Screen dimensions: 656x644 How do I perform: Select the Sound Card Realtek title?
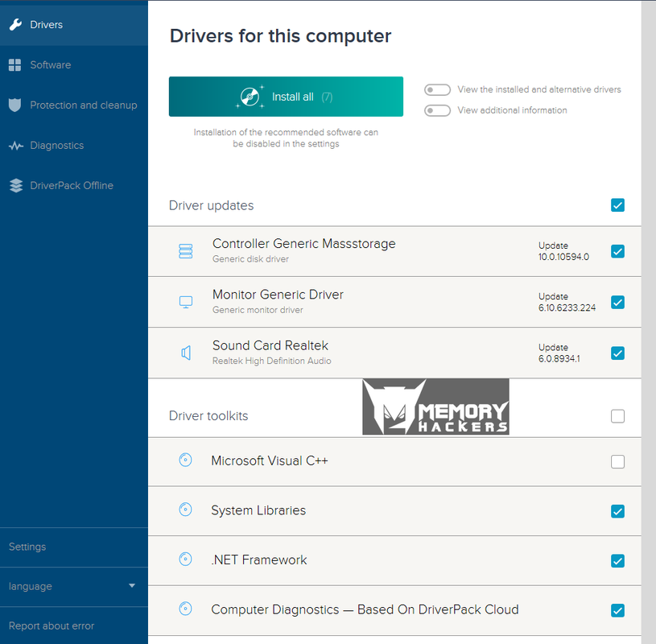pos(270,345)
